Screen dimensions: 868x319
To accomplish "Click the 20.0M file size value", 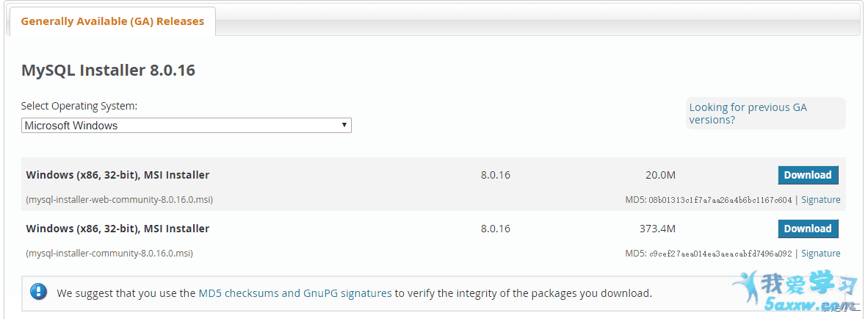I will click(x=660, y=175).
